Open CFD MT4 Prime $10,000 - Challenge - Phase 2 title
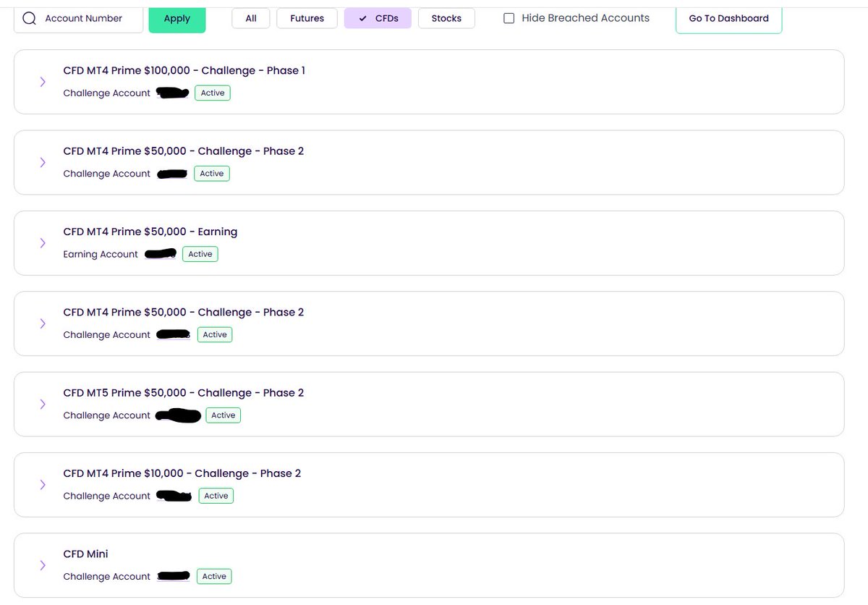Viewport: 868px width, 605px height. (x=182, y=473)
